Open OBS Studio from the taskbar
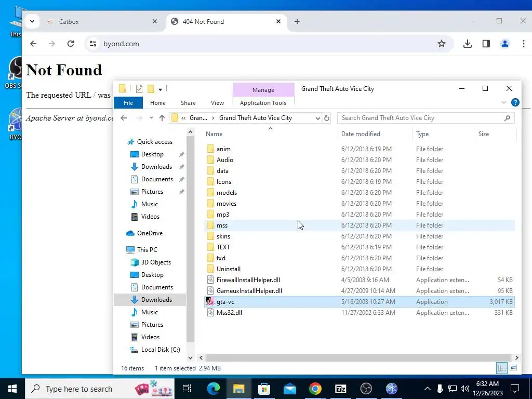The height and width of the screenshot is (399, 532). click(366, 389)
